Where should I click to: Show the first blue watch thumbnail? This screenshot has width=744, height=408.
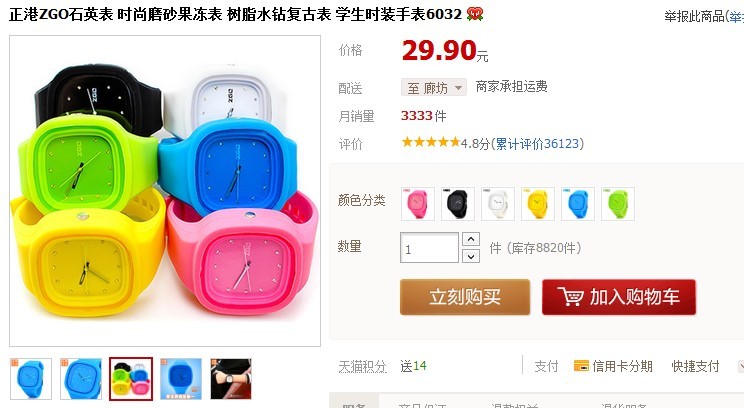[30, 379]
